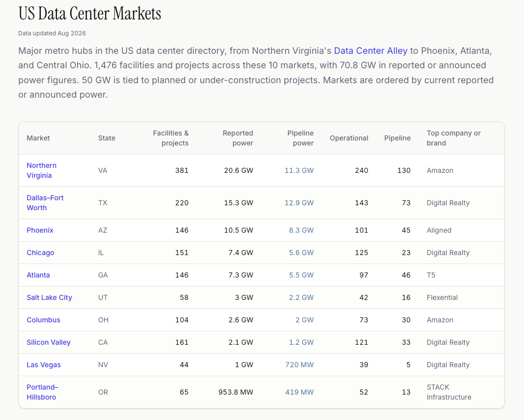
Task: Open the Dallas–Fort Worth market link
Action: tap(45, 203)
